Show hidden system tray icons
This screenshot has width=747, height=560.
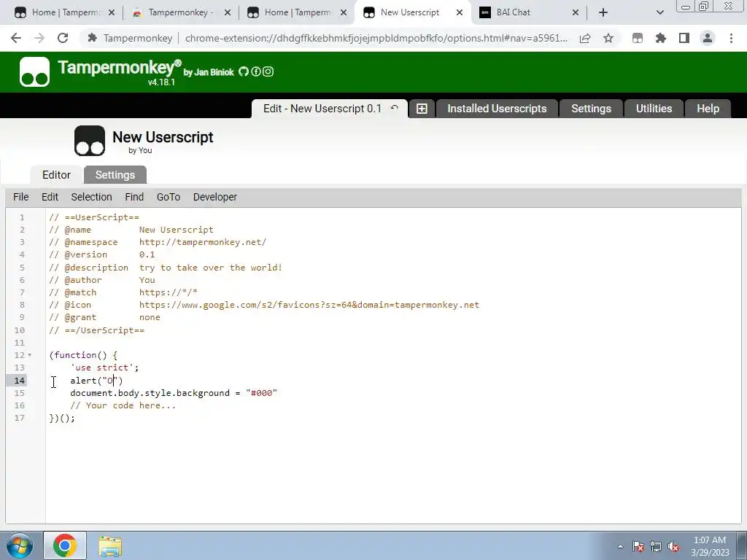(620, 546)
